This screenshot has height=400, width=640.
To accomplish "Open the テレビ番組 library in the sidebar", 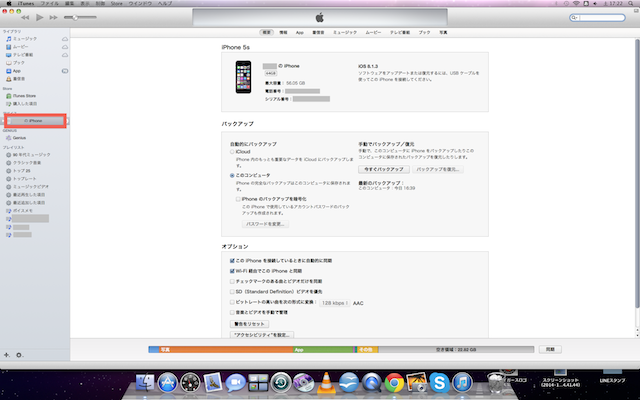I will point(22,55).
